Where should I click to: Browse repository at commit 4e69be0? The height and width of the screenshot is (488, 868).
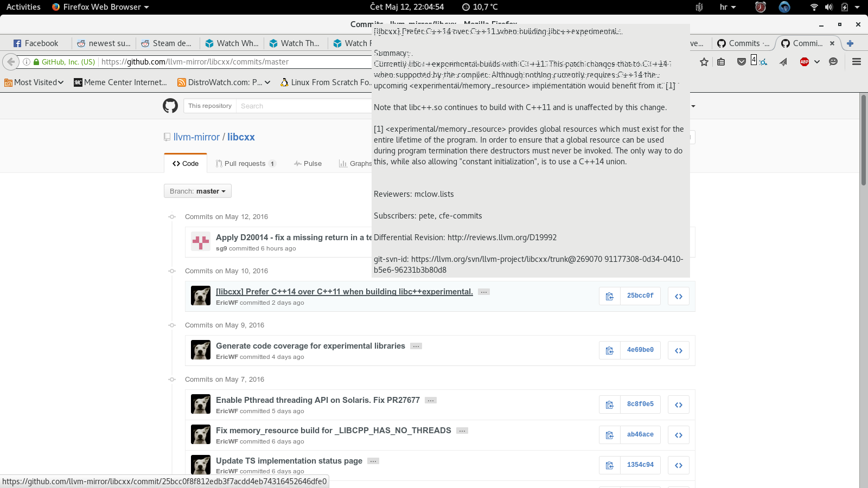click(x=678, y=350)
